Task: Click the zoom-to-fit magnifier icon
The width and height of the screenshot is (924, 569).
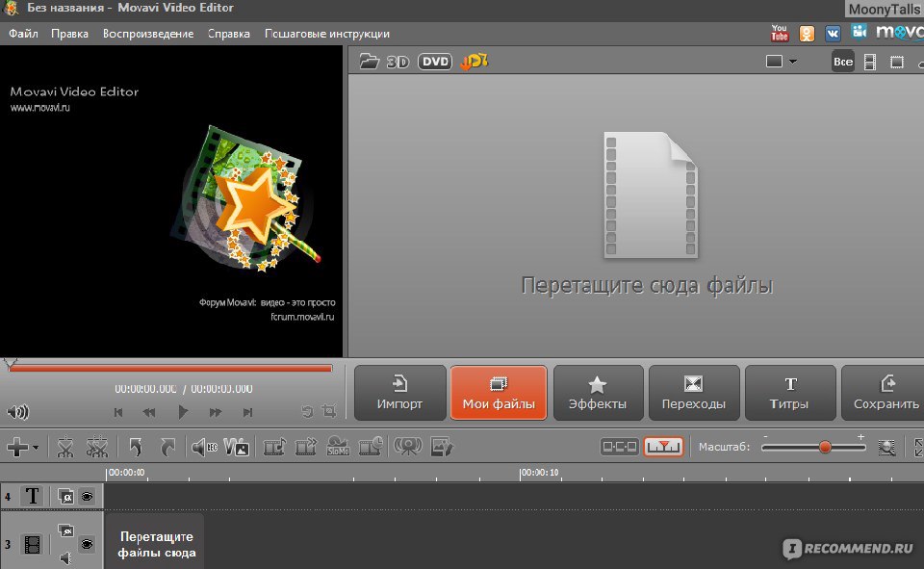Action: pos(886,448)
